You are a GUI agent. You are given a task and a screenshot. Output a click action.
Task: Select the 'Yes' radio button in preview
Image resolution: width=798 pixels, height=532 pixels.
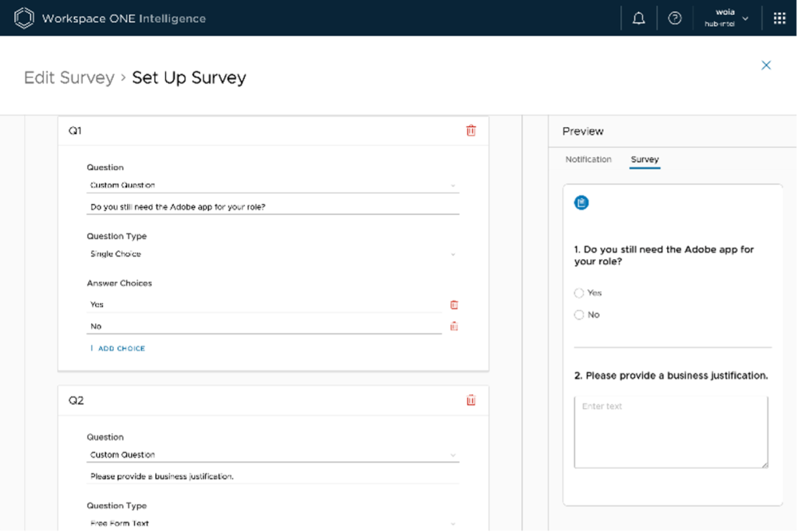(x=579, y=293)
